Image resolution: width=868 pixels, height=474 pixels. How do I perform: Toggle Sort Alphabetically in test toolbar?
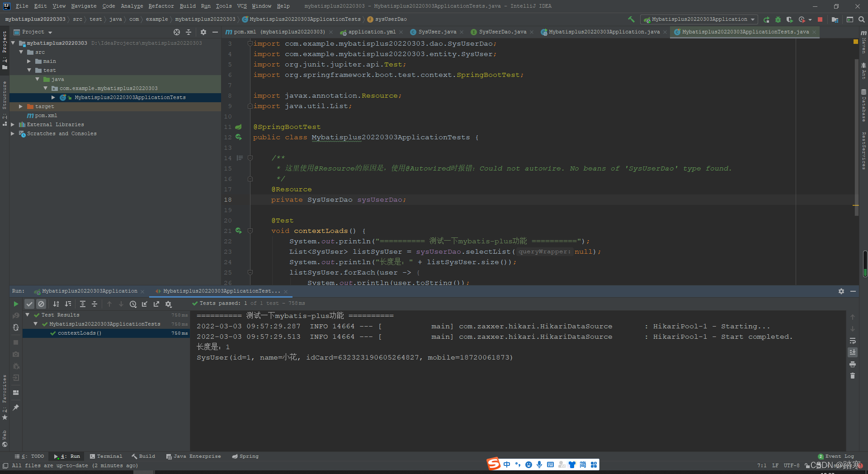click(56, 304)
